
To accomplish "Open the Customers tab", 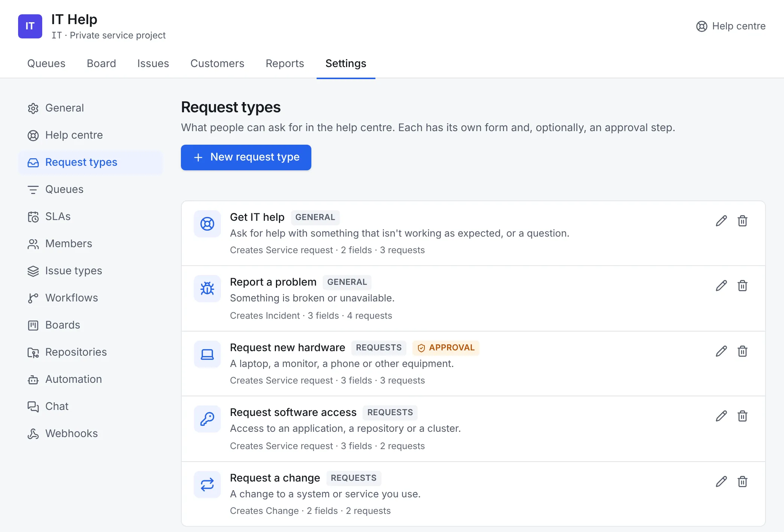I will [x=217, y=63].
